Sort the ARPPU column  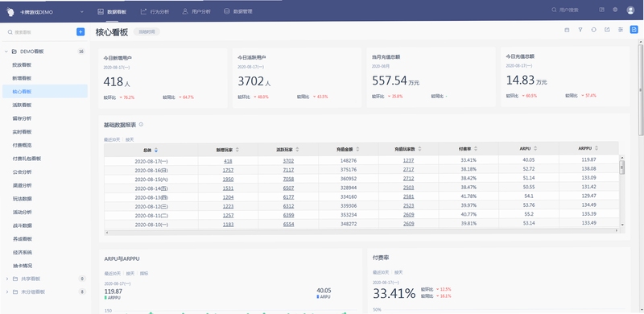596,148
